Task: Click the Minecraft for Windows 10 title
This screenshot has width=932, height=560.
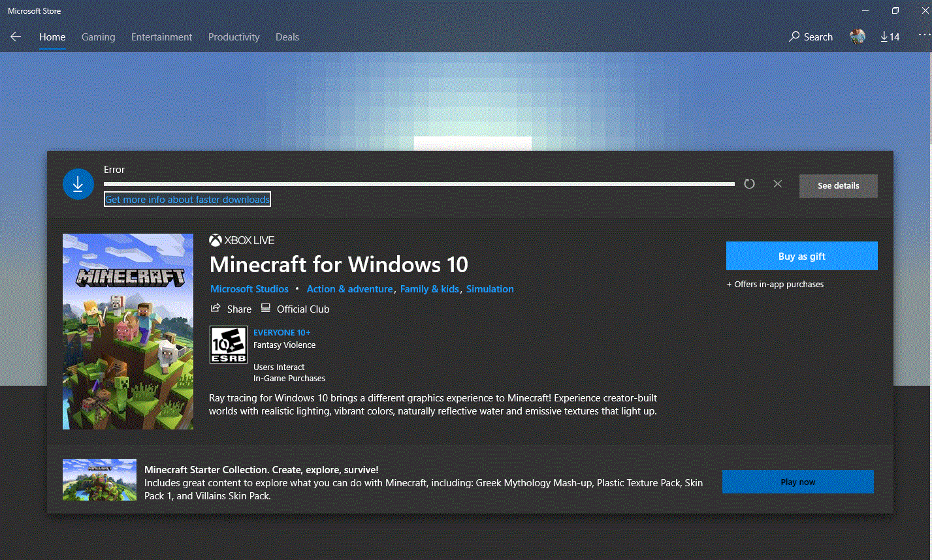Action: (x=339, y=264)
